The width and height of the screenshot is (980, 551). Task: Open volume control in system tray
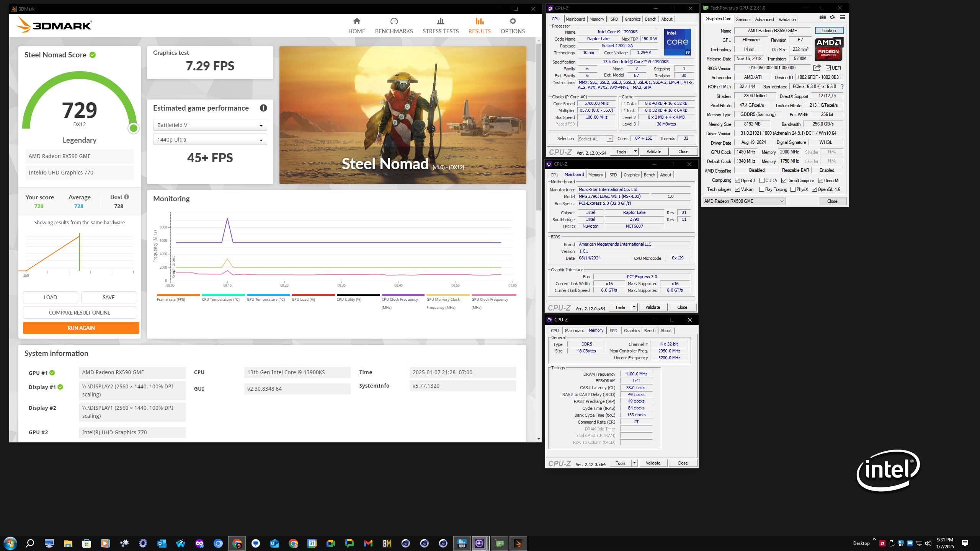[x=928, y=543]
